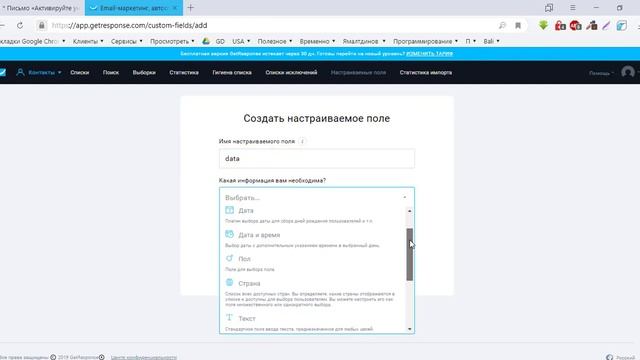Open the USA bookmark folder
The width and height of the screenshot is (640, 360).
pyautogui.click(x=241, y=41)
